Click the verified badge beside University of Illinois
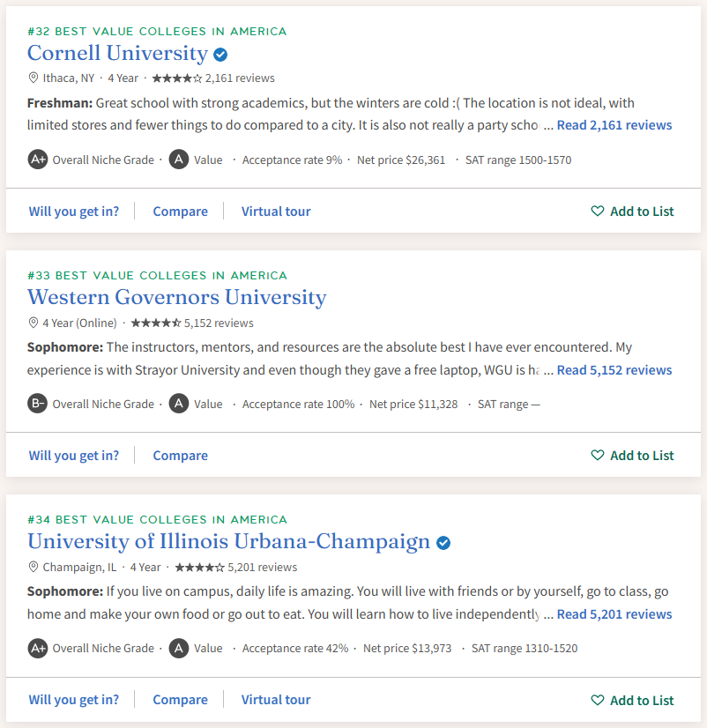Screen dimensions: 707x728 (443, 543)
